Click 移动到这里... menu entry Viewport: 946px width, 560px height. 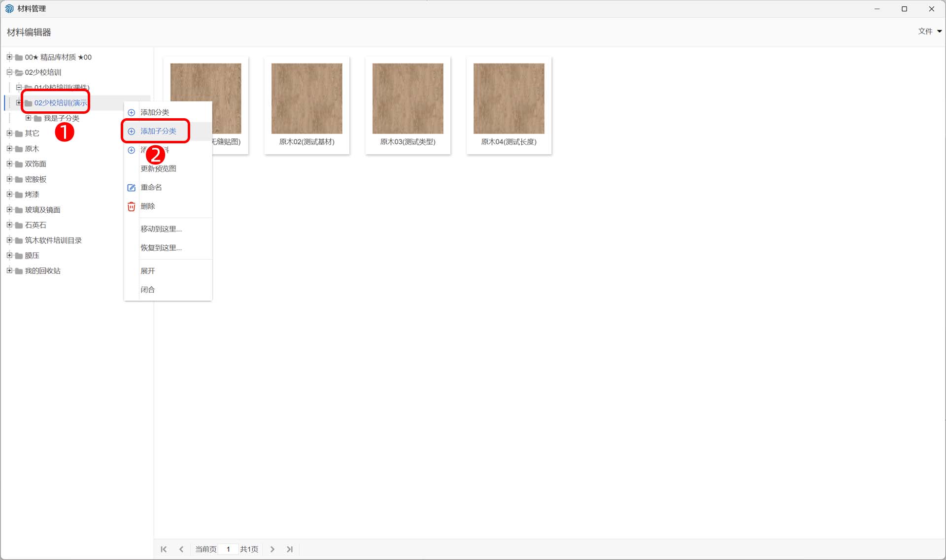(x=161, y=229)
